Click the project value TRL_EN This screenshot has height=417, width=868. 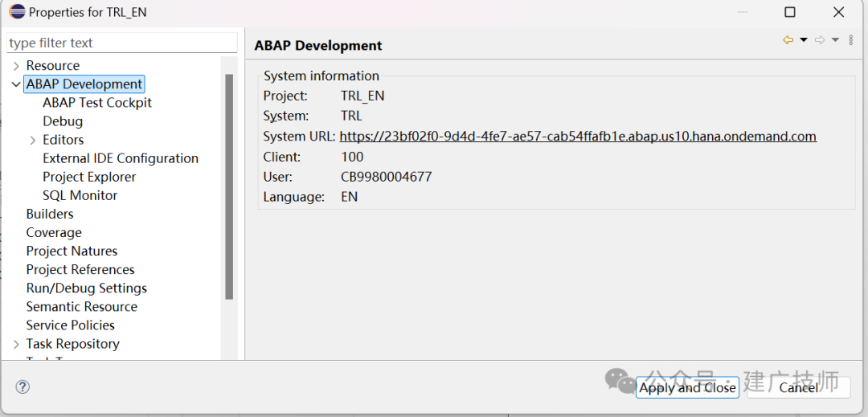[x=362, y=96]
